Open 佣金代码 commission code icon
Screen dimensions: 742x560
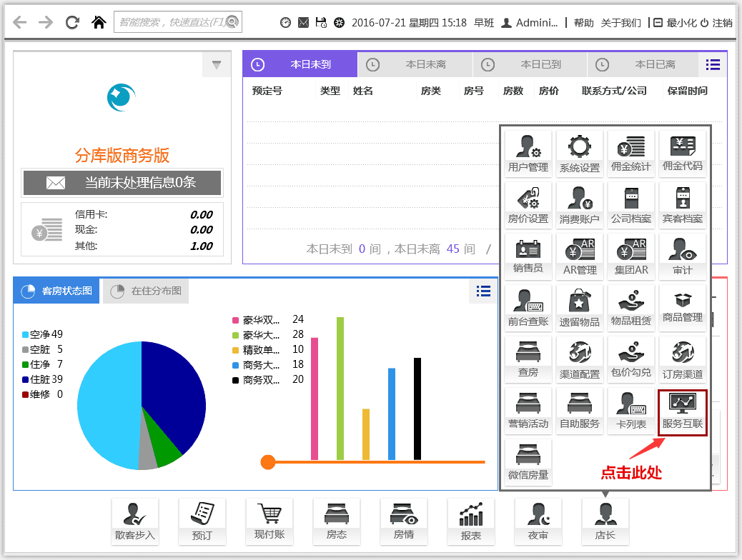[x=683, y=154]
